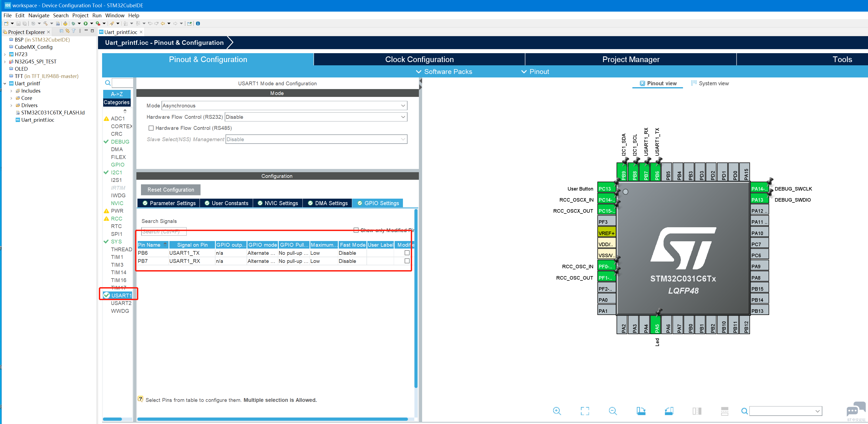Click the blue information toolbar icon
Screen dimensions: 868x424
[x=198, y=23]
